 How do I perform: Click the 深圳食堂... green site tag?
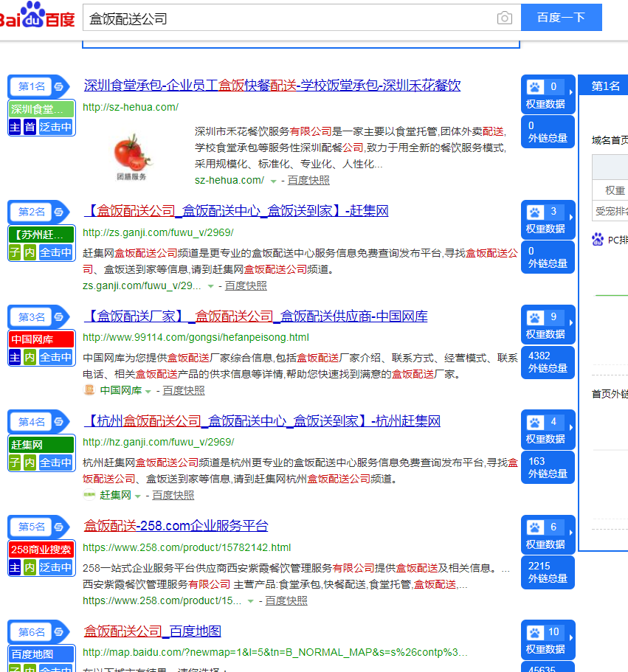[x=41, y=109]
